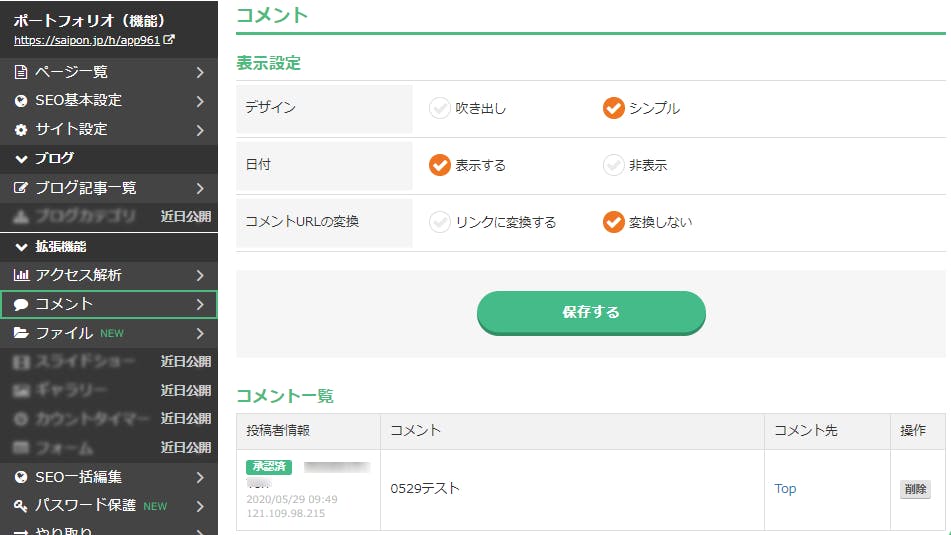951x535 pixels.
Task: Click the アクセス解析 bar chart icon
Action: 21,275
